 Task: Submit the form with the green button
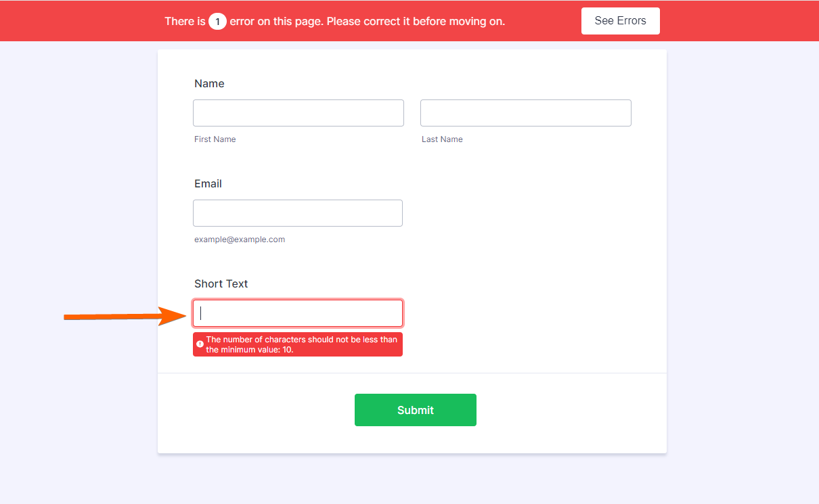pyautogui.click(x=415, y=410)
